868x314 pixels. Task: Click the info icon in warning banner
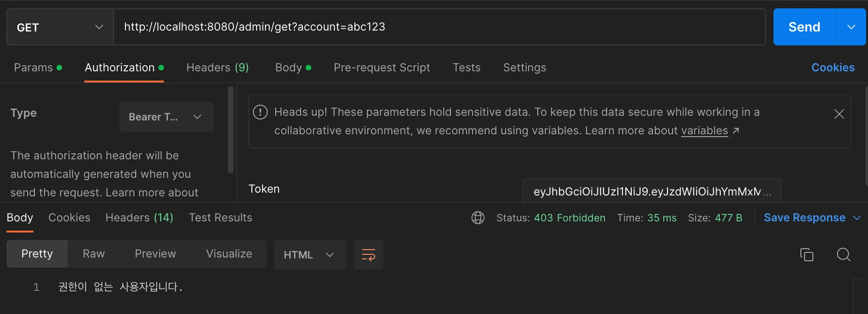coord(260,112)
